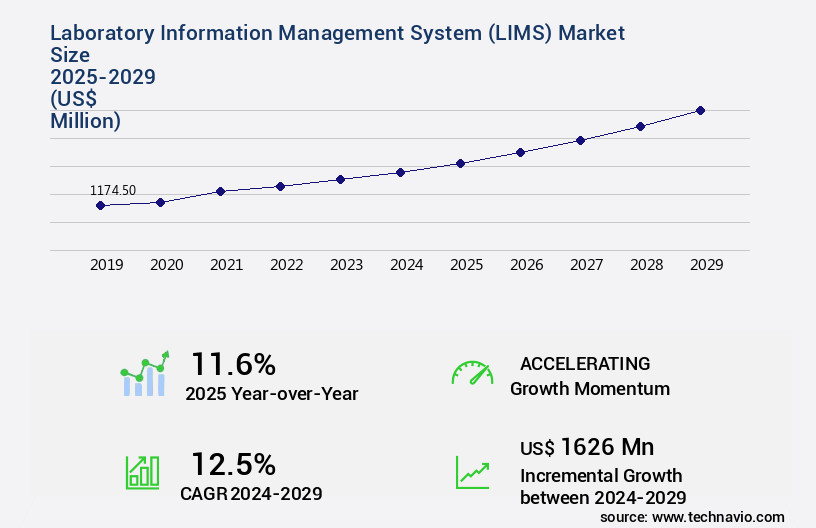Pick the 2026 data point marker
The width and height of the screenshot is (816, 528).
coord(520,152)
